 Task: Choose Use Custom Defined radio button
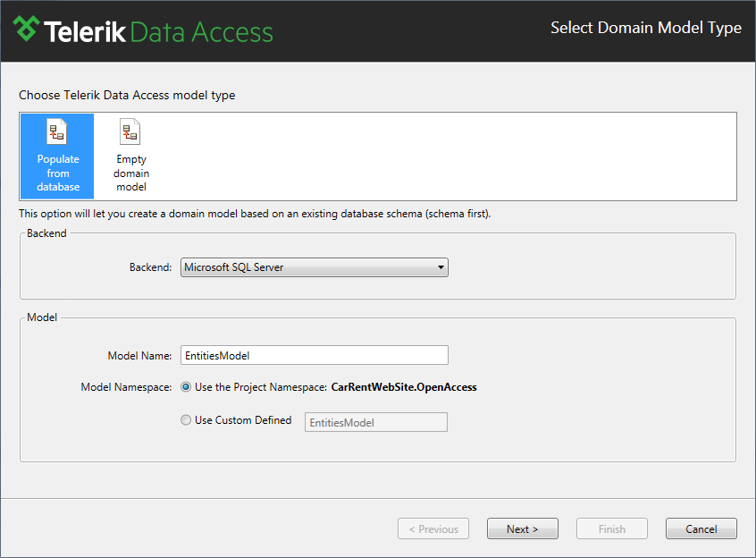tap(186, 420)
